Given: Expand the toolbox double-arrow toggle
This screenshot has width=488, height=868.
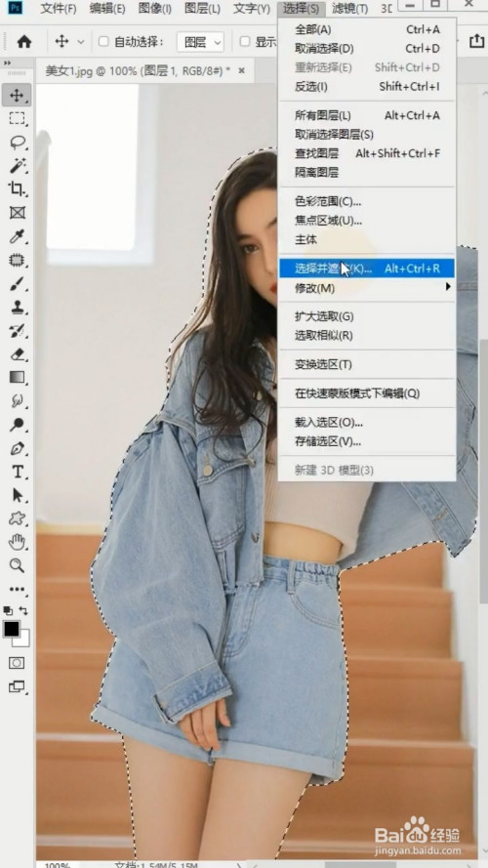Looking at the screenshot, I should [7, 63].
